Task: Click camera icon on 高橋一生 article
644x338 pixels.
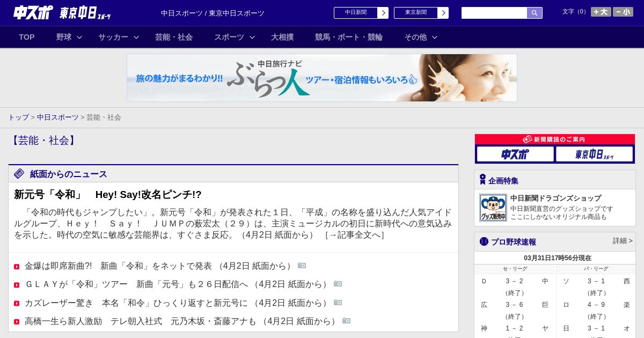Action: (346, 321)
